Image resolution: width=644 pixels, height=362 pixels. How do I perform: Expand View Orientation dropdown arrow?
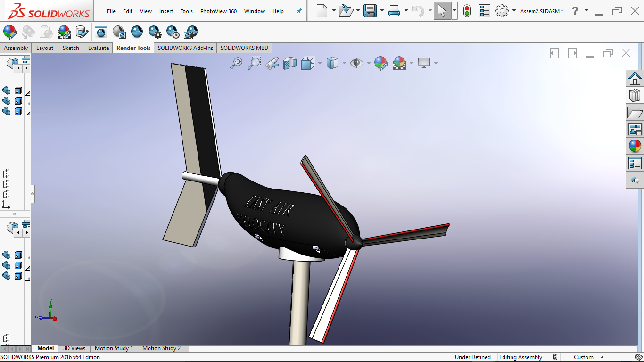coord(320,63)
